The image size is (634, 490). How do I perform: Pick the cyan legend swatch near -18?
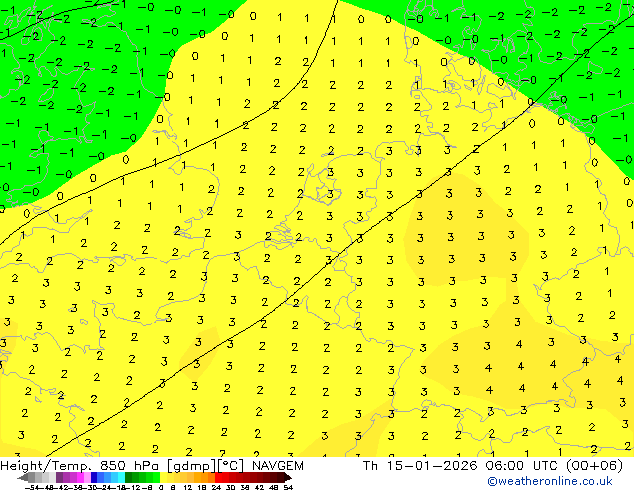[121, 477]
